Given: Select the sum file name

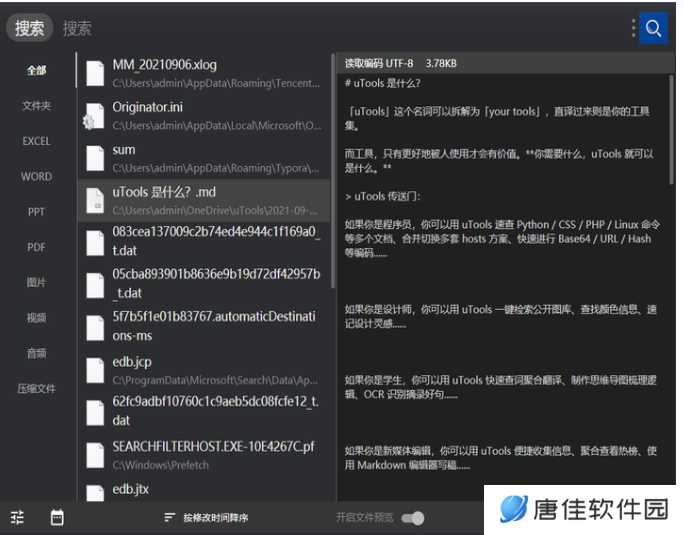Looking at the screenshot, I should click(124, 150).
